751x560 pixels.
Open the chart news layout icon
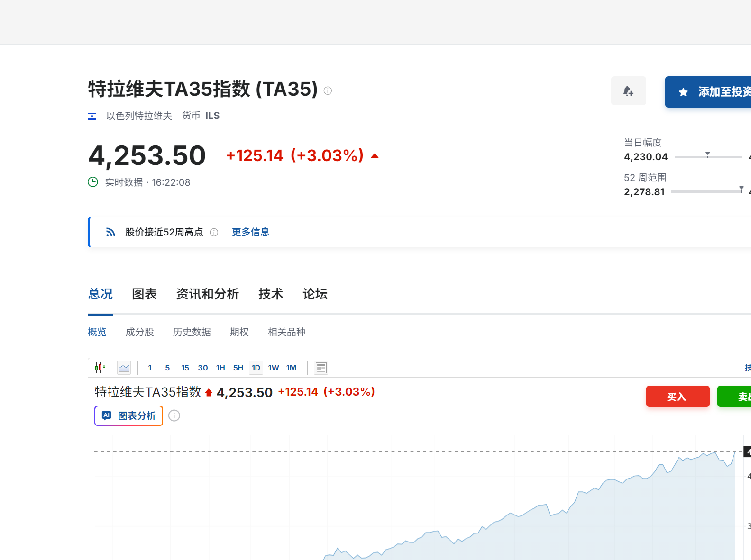(321, 368)
